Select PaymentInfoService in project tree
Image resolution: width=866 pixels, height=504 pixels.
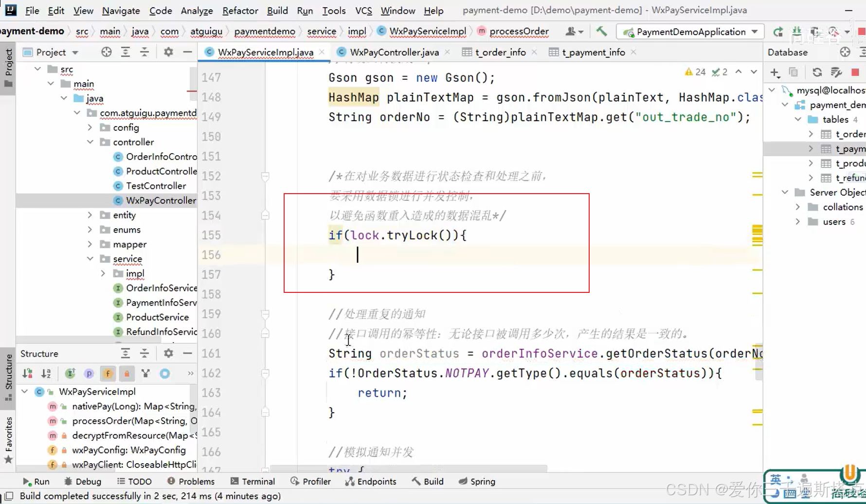[161, 303]
